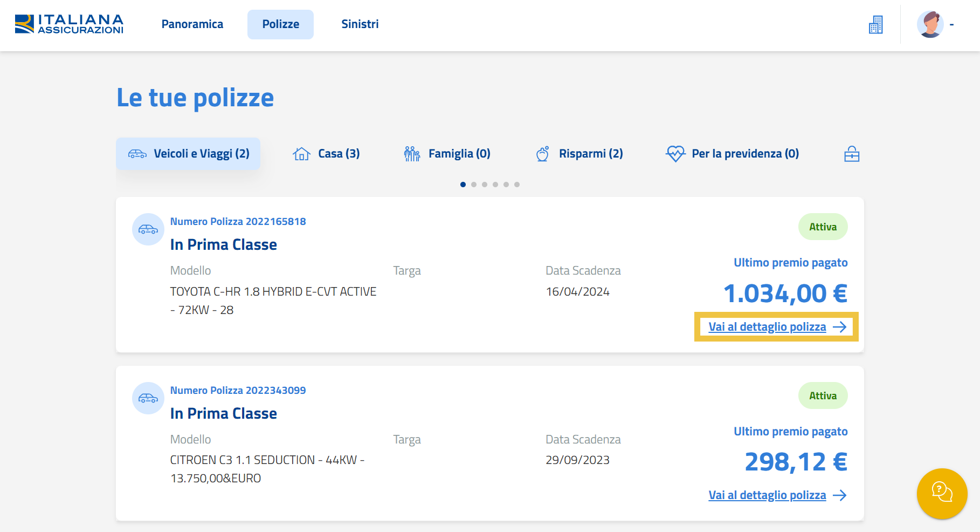Switch to the Famiglia (0) tab
The image size is (980, 532).
point(447,154)
